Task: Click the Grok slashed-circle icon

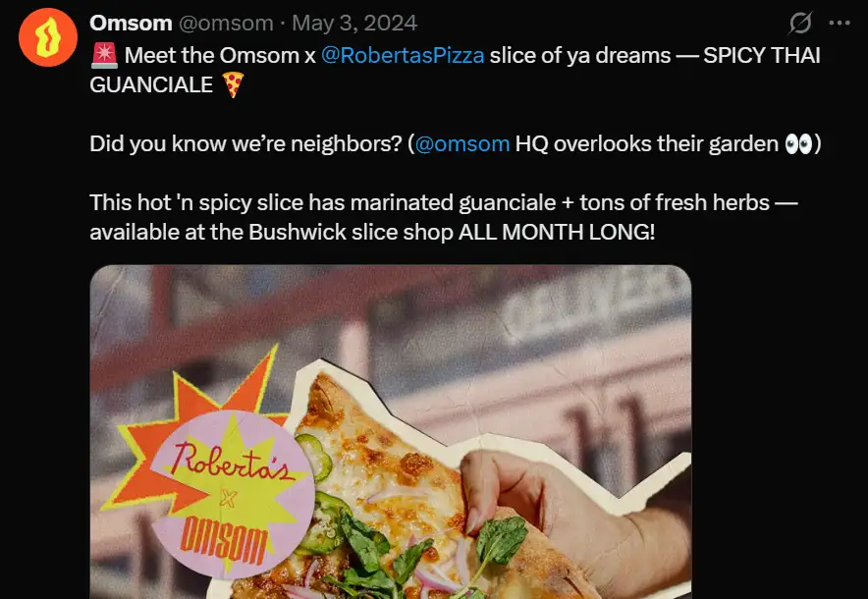Action: coord(800,23)
